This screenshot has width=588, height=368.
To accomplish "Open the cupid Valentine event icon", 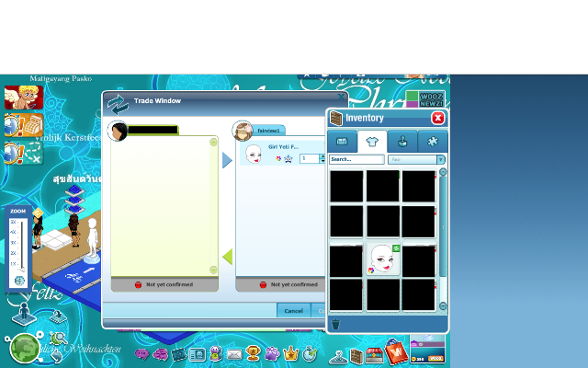I will (x=24, y=98).
